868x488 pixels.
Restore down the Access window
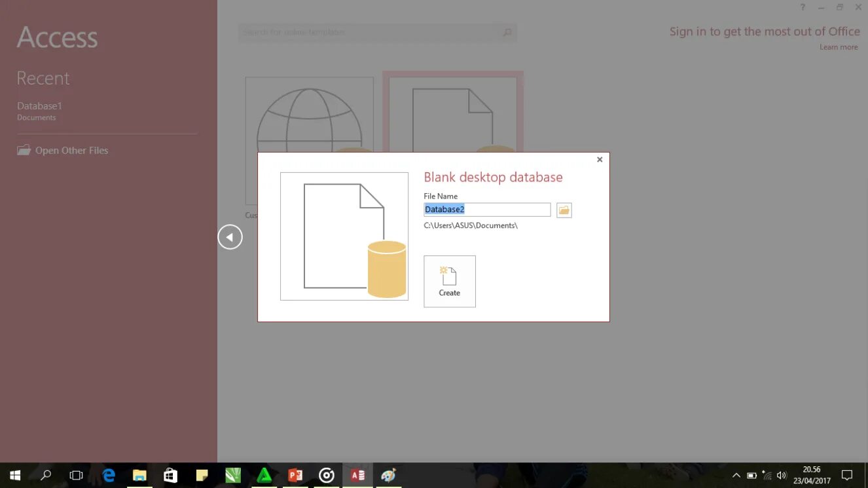pyautogui.click(x=840, y=7)
